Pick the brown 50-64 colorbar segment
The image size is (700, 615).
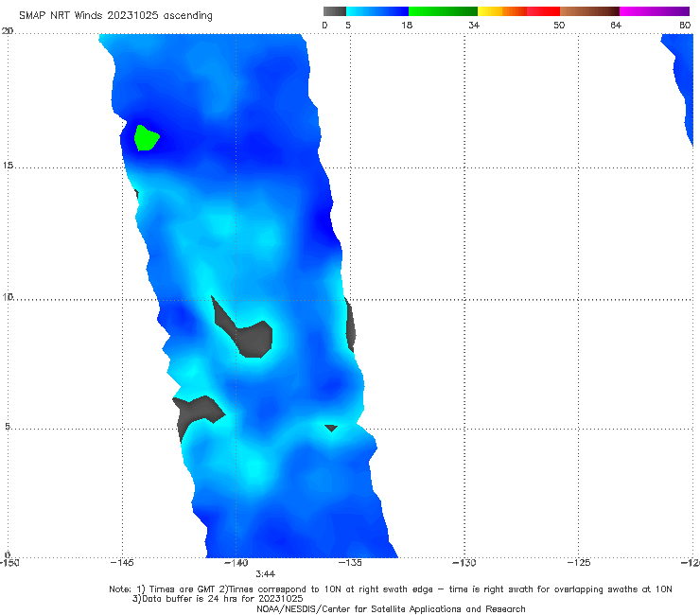pos(589,11)
